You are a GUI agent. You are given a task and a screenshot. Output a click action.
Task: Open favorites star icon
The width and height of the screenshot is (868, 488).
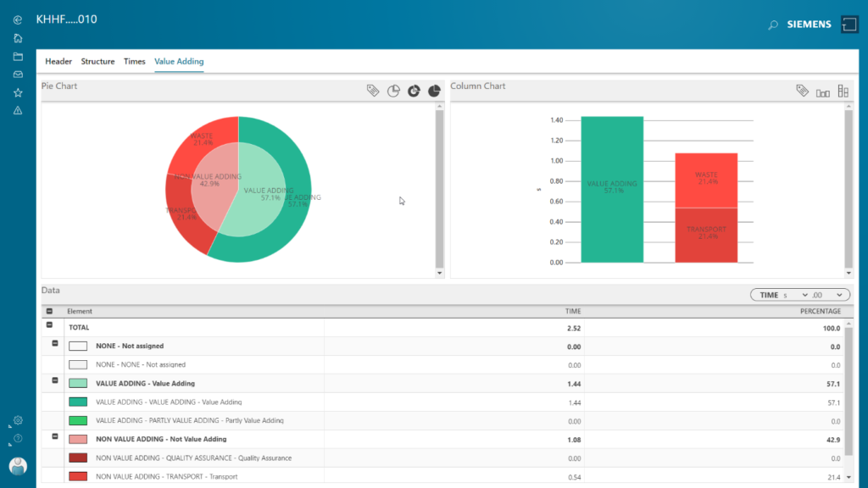tap(18, 92)
